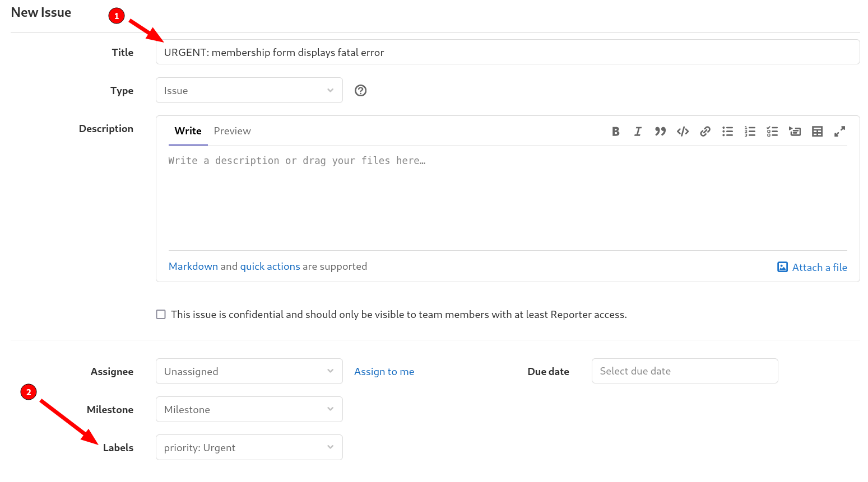Click the Milestone field label
This screenshot has width=868, height=482.
pos(110,410)
